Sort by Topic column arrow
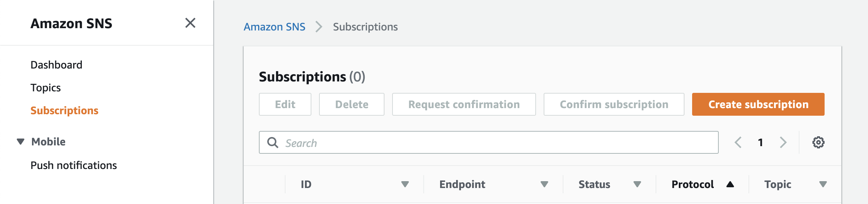Viewport: 868px width, 204px height. coord(823,184)
